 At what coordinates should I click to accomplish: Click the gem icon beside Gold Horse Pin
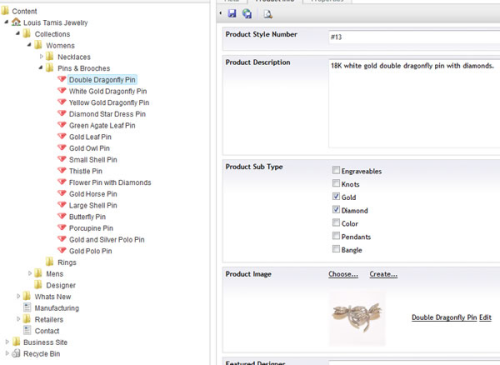[62, 193]
